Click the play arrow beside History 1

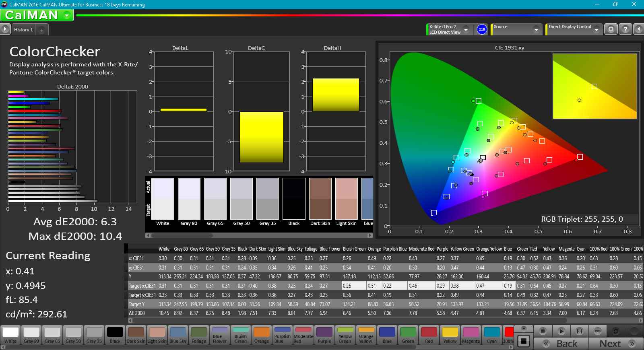5,29
